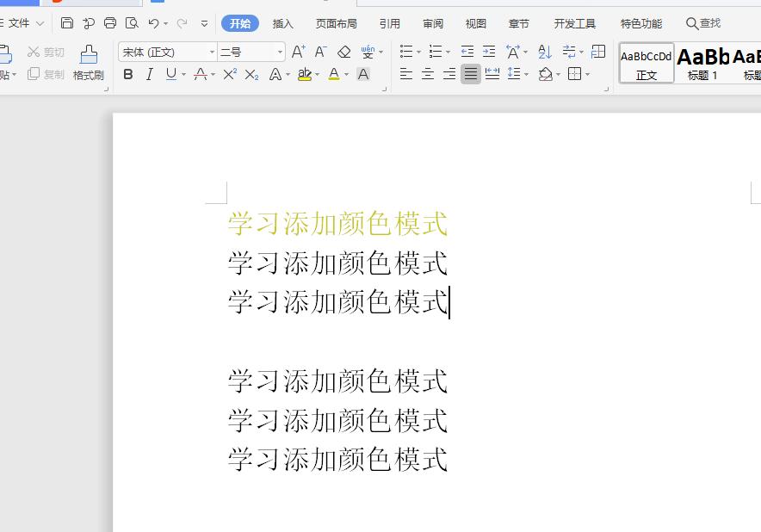Expand the line spacing options
Viewport: 761px width, 532px height.
[x=526, y=74]
